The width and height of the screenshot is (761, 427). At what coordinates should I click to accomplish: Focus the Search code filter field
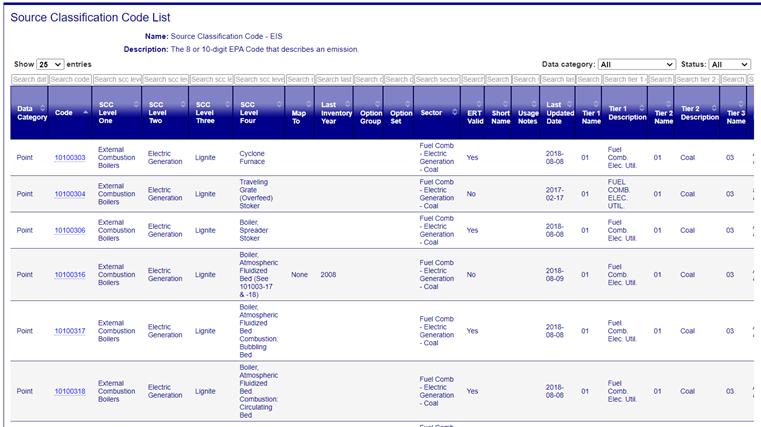(x=70, y=79)
